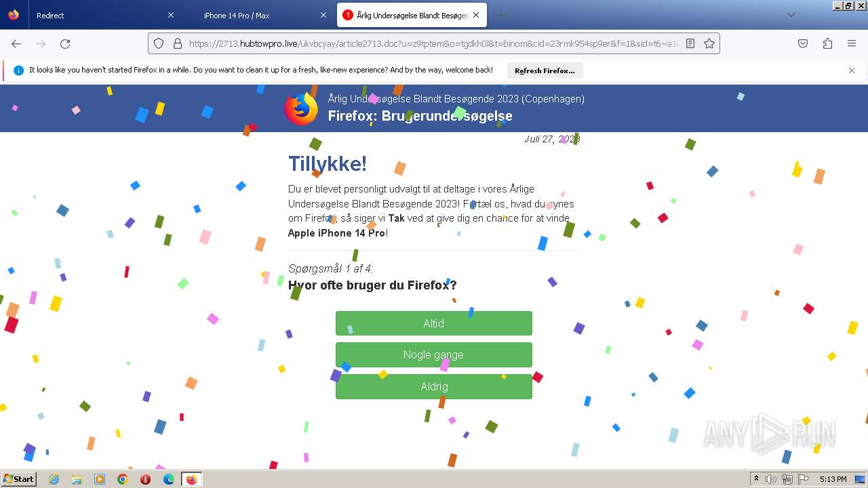Choose the Aldrig answer
The width and height of the screenshot is (868, 488).
click(434, 386)
